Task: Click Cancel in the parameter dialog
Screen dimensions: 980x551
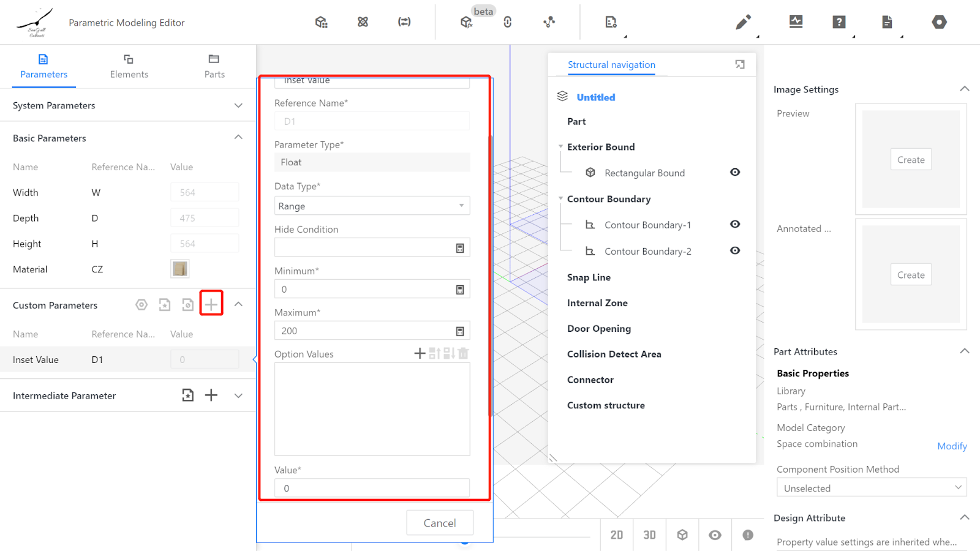Action: pos(440,523)
